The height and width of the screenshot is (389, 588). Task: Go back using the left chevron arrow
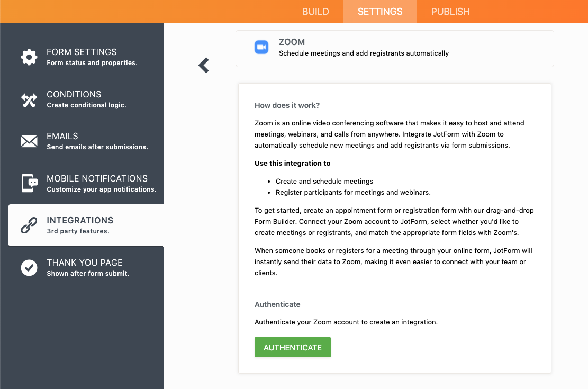click(x=204, y=65)
